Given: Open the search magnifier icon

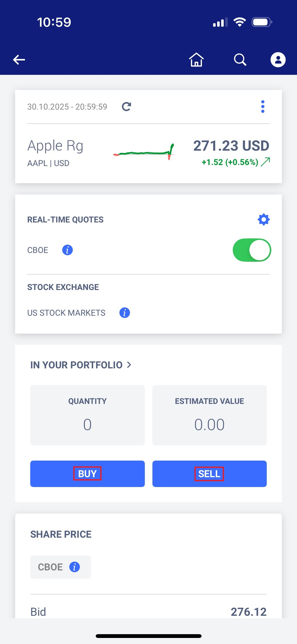Looking at the screenshot, I should click(240, 60).
